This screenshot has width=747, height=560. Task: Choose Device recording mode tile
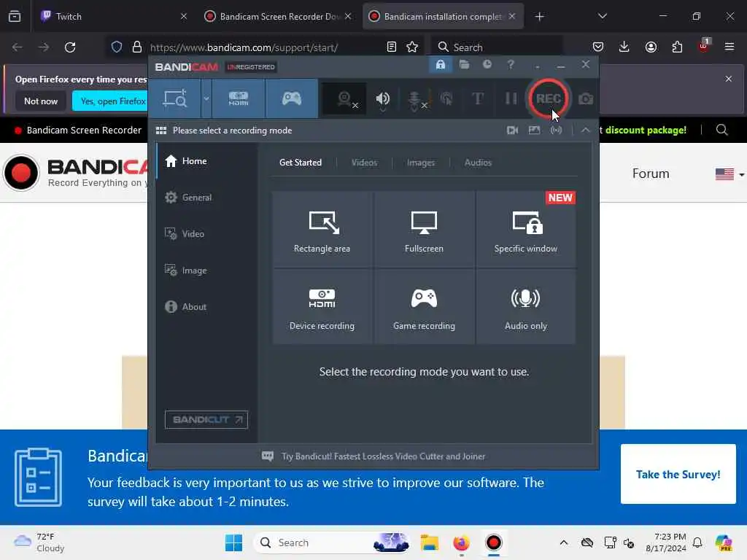[322, 307]
